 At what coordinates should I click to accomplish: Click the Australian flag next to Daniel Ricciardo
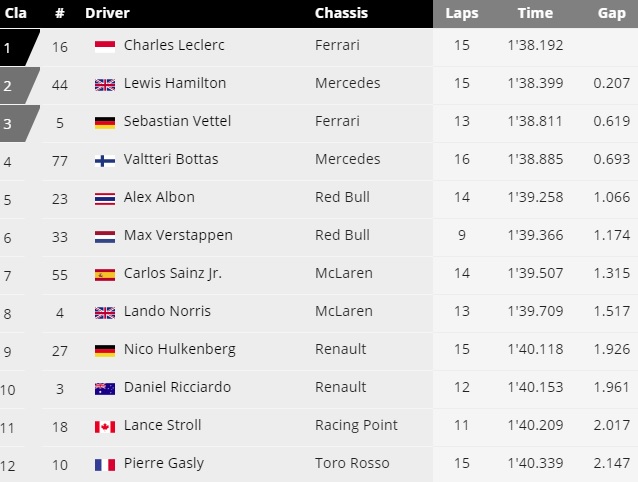(x=104, y=388)
